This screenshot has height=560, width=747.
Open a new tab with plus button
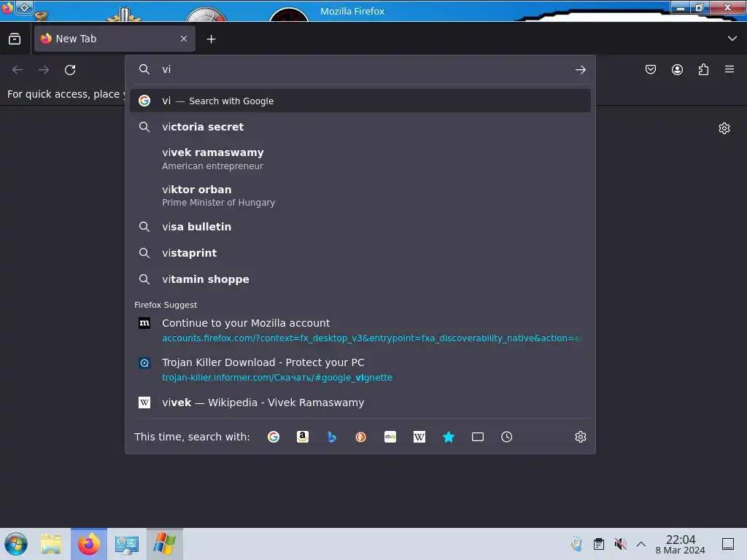[211, 39]
